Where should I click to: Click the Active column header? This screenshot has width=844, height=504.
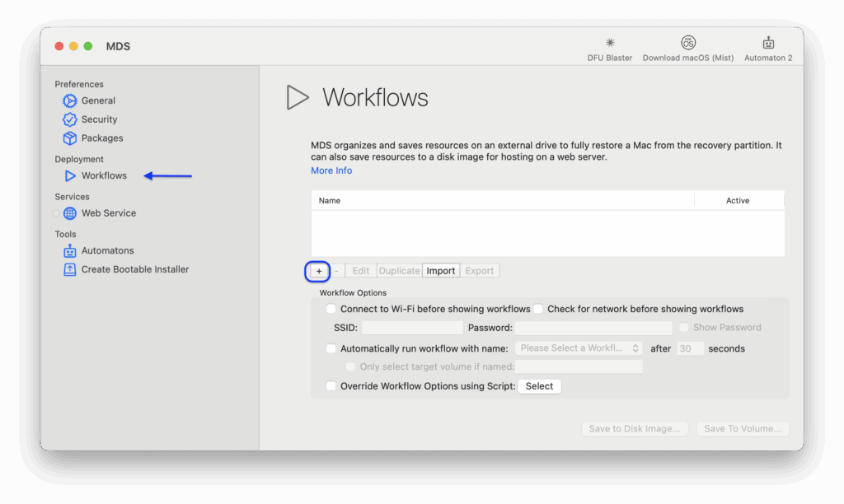coord(738,201)
